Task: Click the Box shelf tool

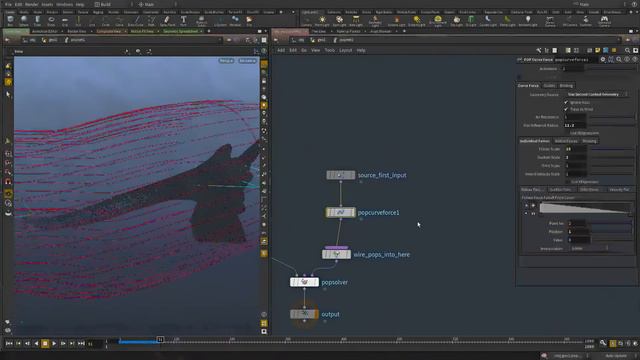Action: tap(10, 20)
